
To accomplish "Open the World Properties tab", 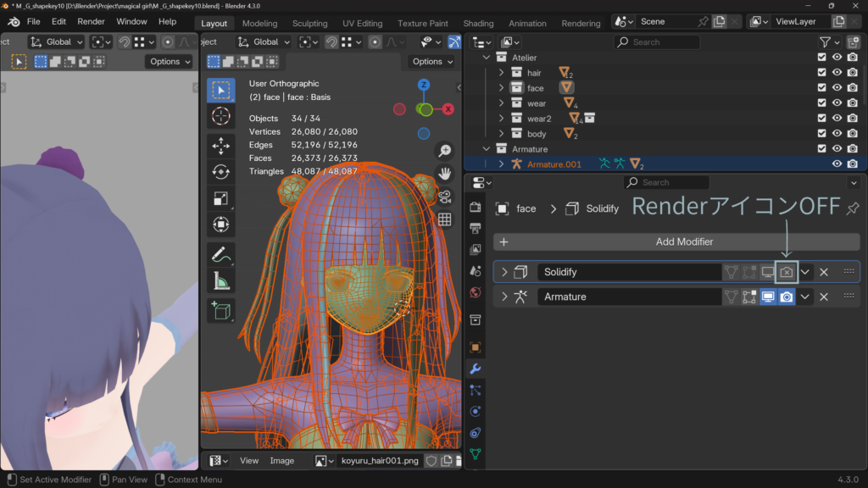I will pos(476,294).
